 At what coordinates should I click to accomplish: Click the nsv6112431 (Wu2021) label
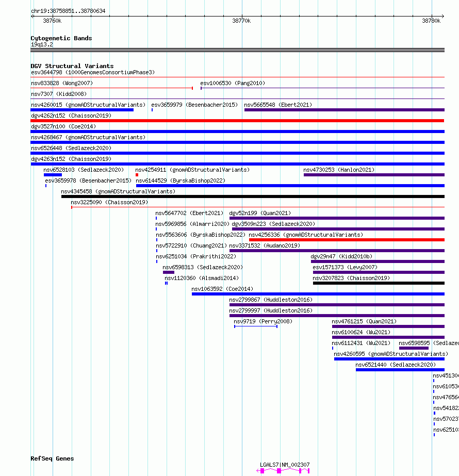point(361,343)
